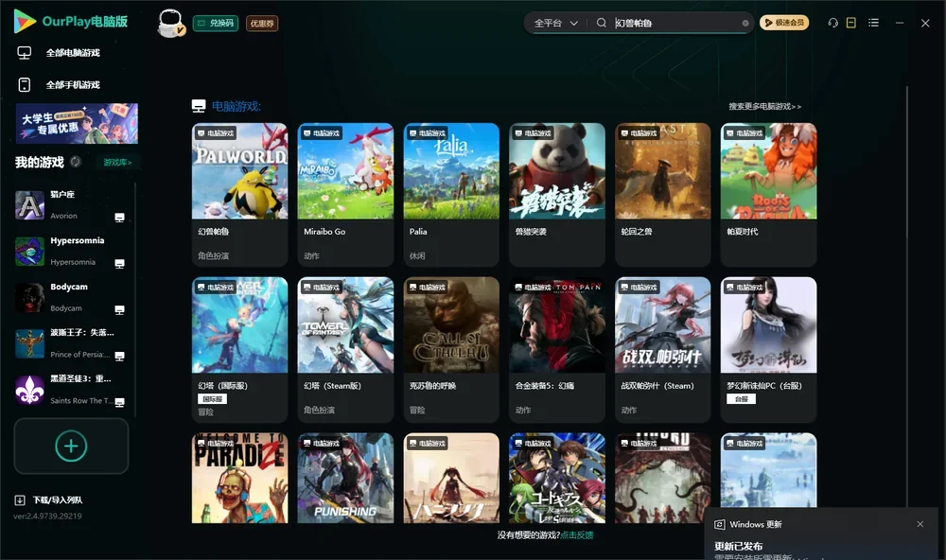
Task: Expand the 全平台 platform dropdown
Action: [x=555, y=23]
